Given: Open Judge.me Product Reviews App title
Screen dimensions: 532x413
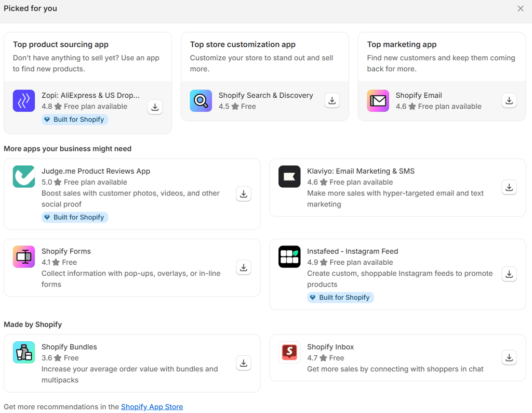Looking at the screenshot, I should tap(96, 171).
